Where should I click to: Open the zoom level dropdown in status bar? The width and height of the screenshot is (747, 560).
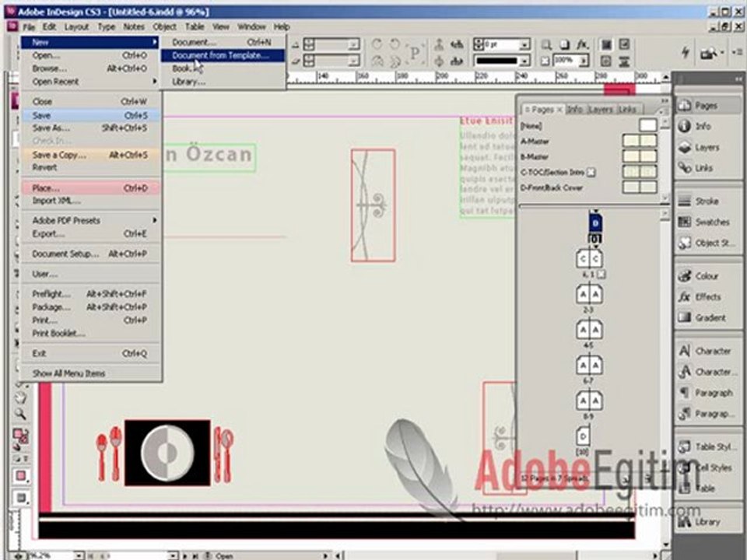pos(79,555)
